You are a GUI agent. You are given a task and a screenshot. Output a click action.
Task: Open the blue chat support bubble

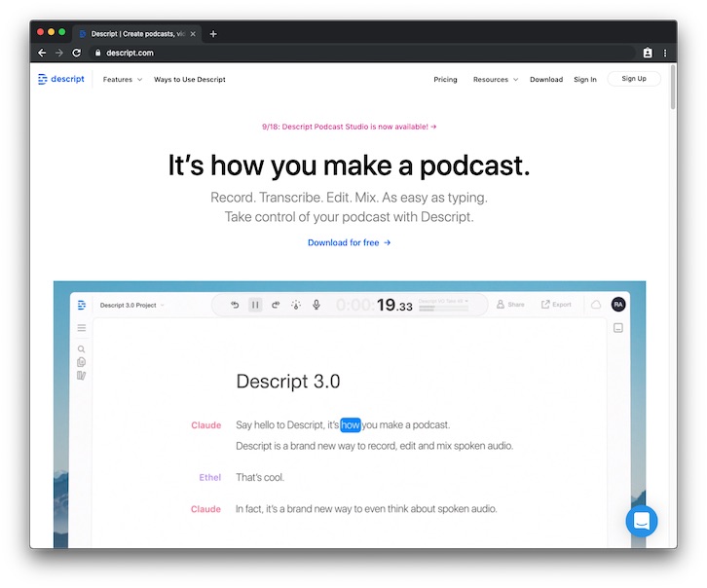pos(641,522)
